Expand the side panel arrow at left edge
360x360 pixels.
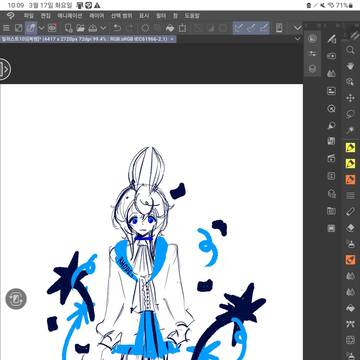(x=5, y=69)
